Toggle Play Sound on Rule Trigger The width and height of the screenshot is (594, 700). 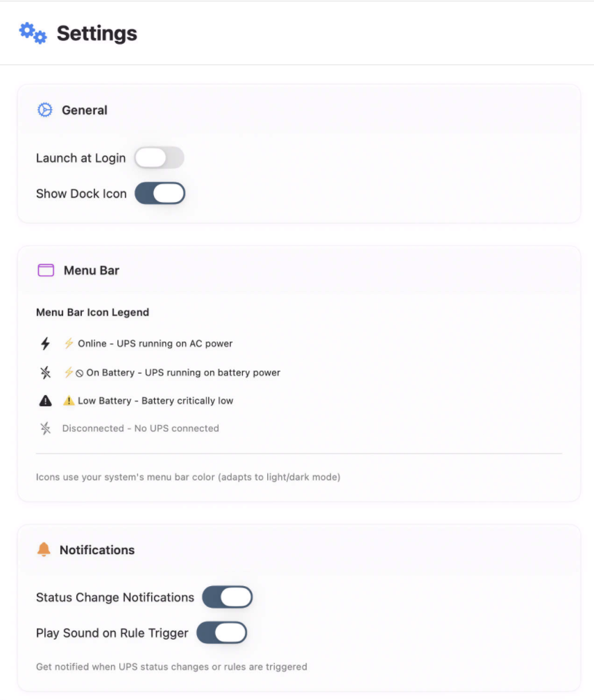tap(222, 633)
